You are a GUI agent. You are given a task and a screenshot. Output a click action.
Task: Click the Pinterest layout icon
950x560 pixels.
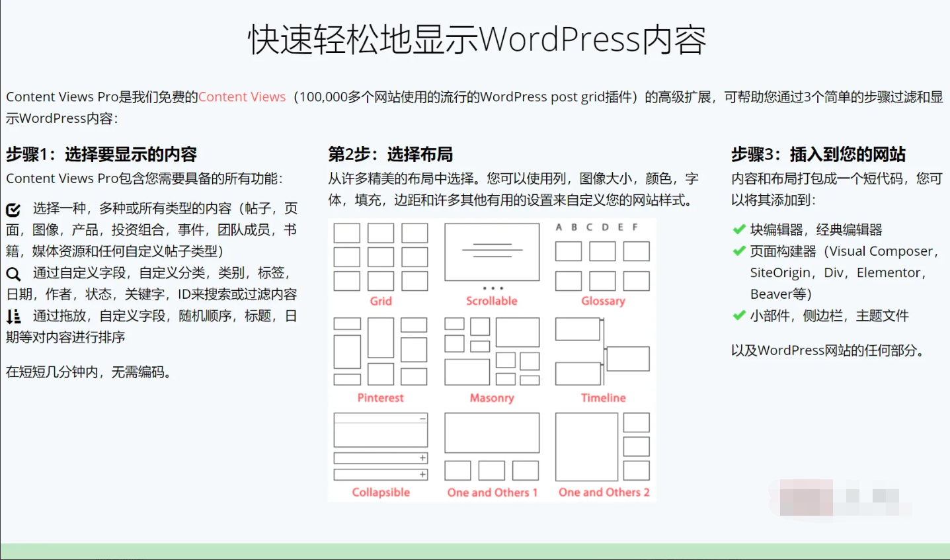pyautogui.click(x=381, y=351)
